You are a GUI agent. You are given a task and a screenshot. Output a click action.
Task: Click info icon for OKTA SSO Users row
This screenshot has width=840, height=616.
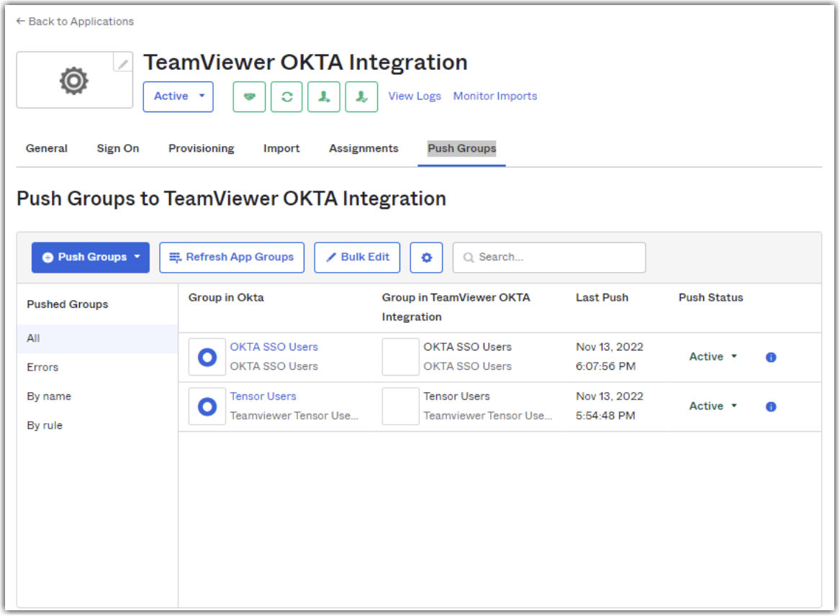tap(771, 357)
